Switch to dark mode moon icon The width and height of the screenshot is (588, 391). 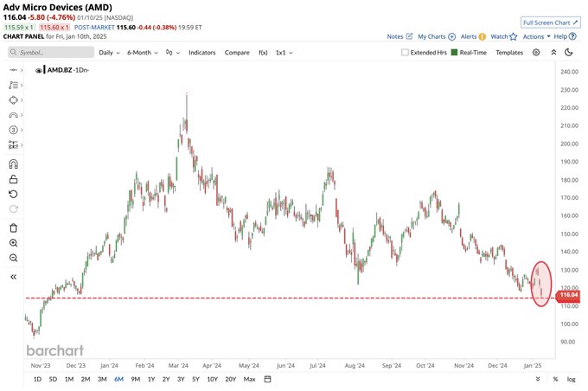[569, 53]
